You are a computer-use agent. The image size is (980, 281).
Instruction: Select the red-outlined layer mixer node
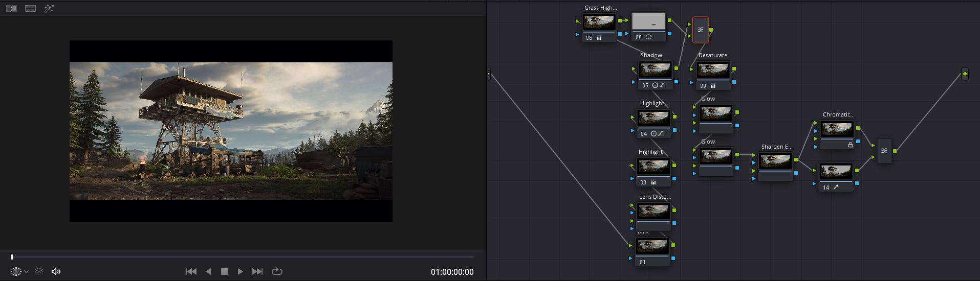click(701, 30)
